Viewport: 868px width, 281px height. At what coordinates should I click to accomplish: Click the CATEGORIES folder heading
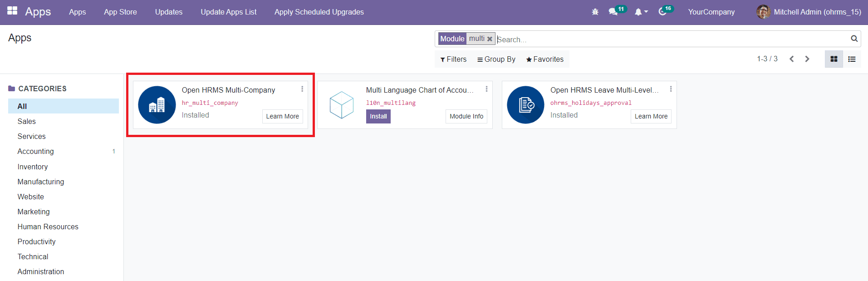37,89
